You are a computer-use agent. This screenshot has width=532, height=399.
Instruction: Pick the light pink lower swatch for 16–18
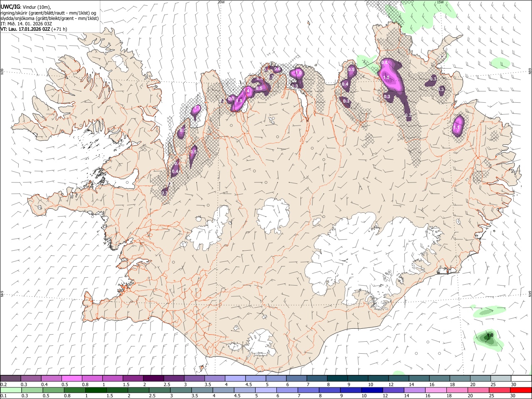click(x=436, y=390)
